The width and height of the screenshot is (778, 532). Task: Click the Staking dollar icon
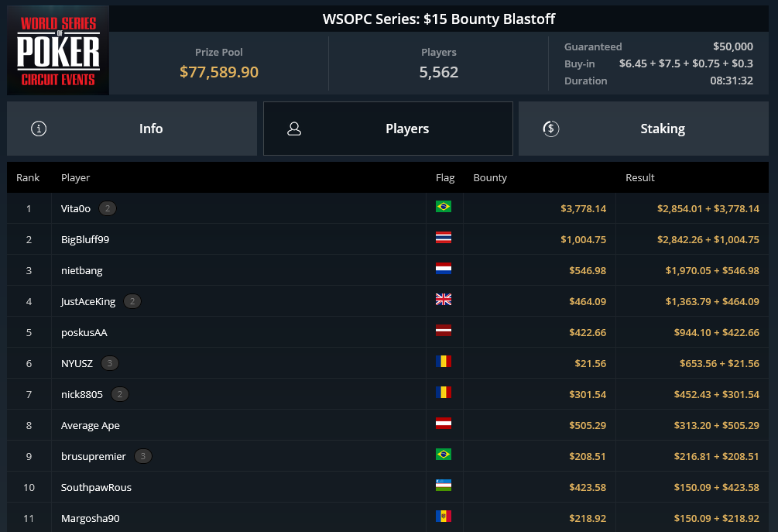pos(550,129)
